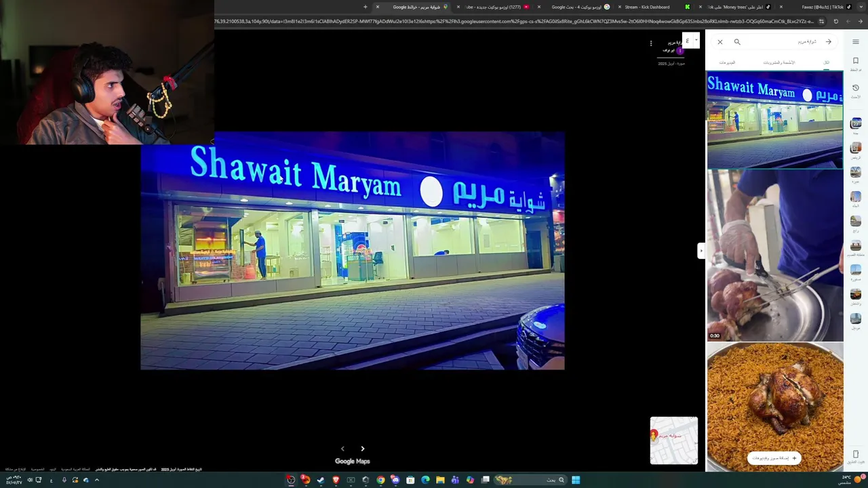The height and width of the screenshot is (488, 868).
Task: Switch to the Google Maps browser tab
Action: click(x=414, y=7)
